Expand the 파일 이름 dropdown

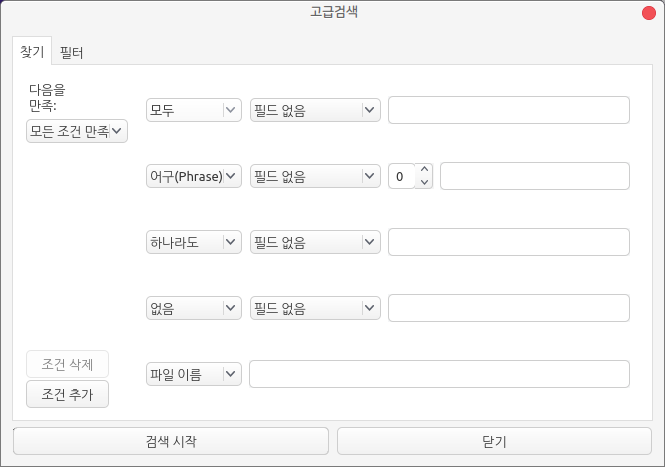tap(194, 374)
